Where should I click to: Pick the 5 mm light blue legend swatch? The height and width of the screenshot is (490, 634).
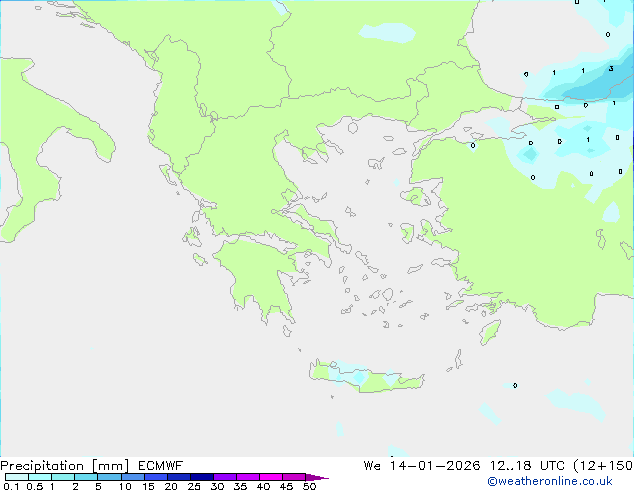[x=110, y=477]
